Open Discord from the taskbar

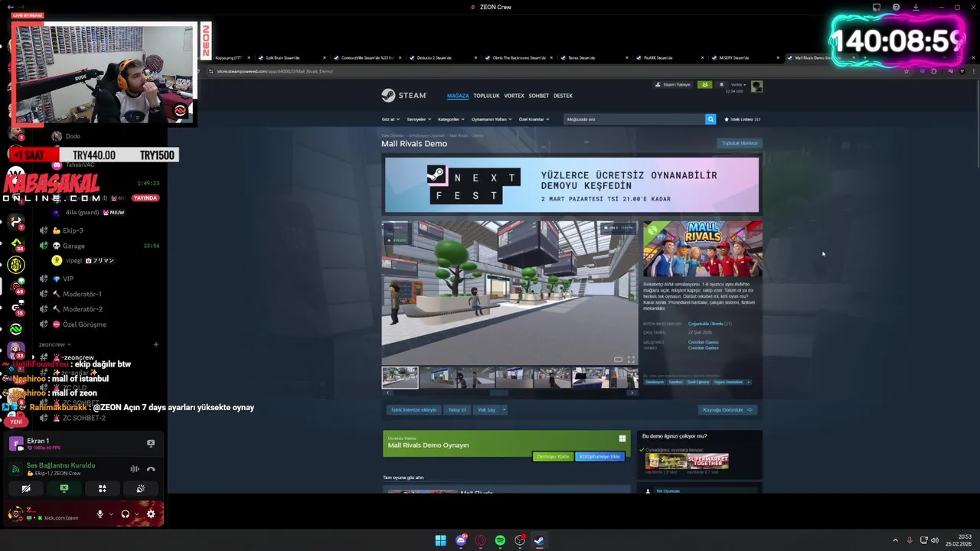pos(461,540)
